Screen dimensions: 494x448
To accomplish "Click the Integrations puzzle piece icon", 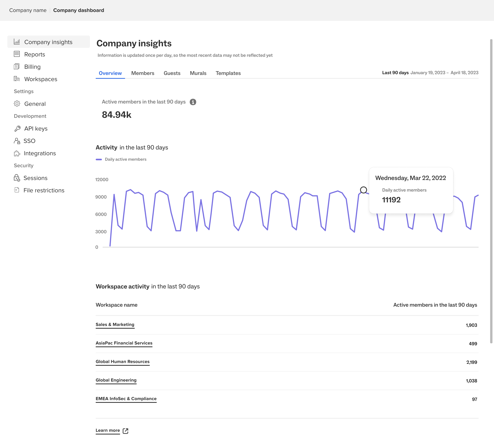I will [17, 153].
